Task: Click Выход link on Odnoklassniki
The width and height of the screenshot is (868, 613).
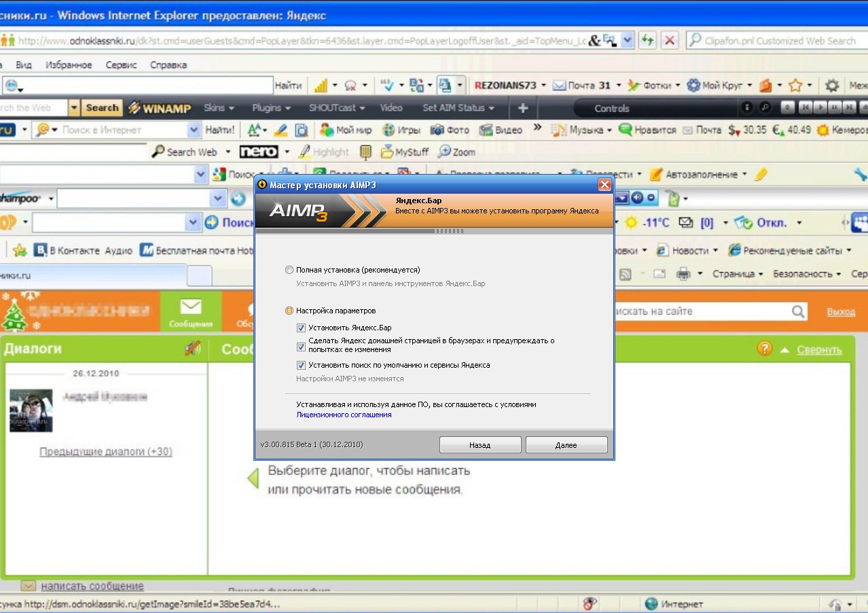Action: [841, 311]
